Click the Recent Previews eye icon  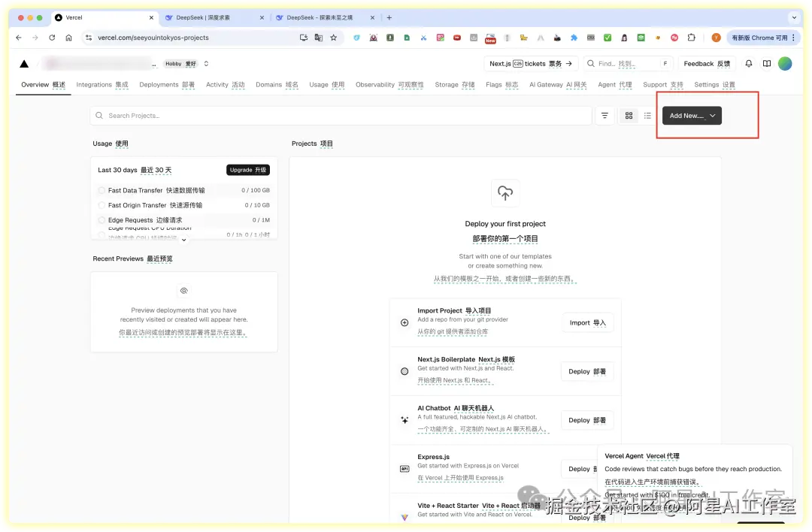tap(183, 291)
